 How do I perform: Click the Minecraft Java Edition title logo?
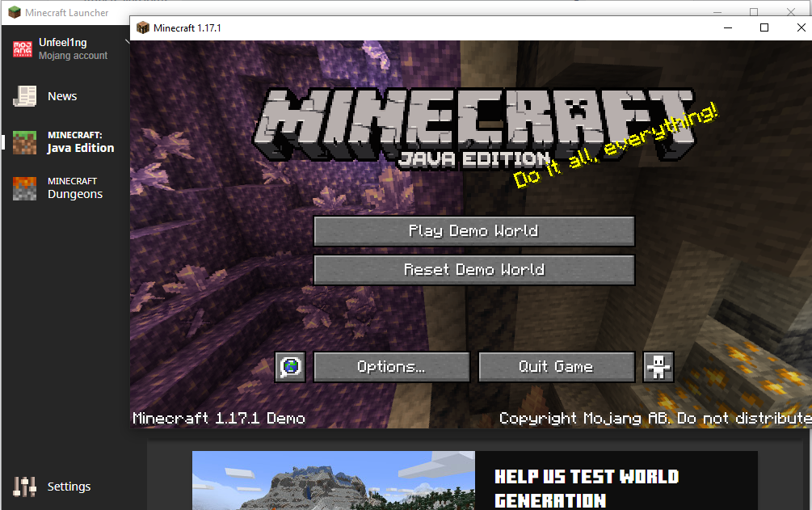tap(473, 129)
